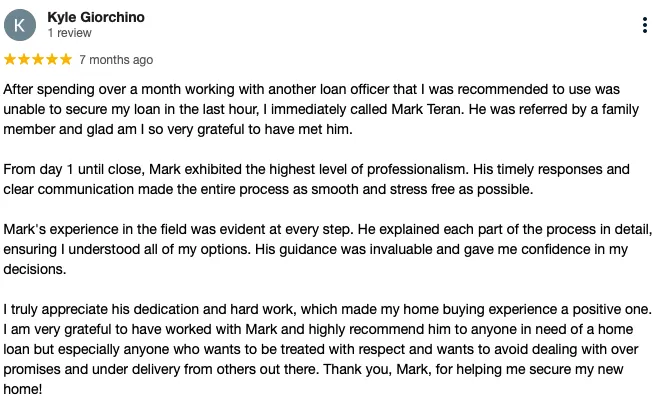Click the third gold rating star
Image resolution: width=659 pixels, height=402 pixels.
[x=38, y=60]
